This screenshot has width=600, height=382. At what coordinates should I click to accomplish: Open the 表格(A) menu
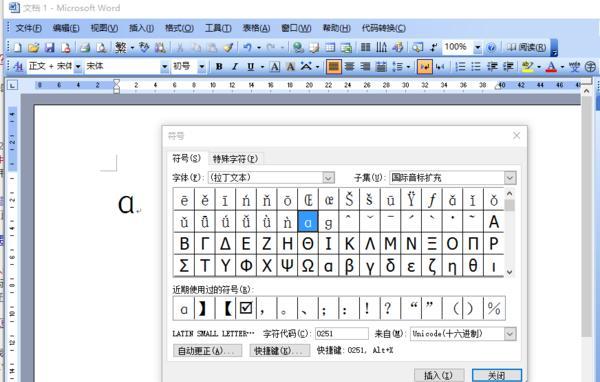click(256, 28)
